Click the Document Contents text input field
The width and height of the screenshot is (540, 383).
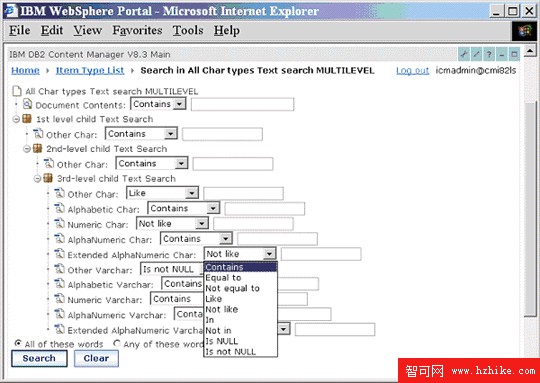(x=242, y=104)
